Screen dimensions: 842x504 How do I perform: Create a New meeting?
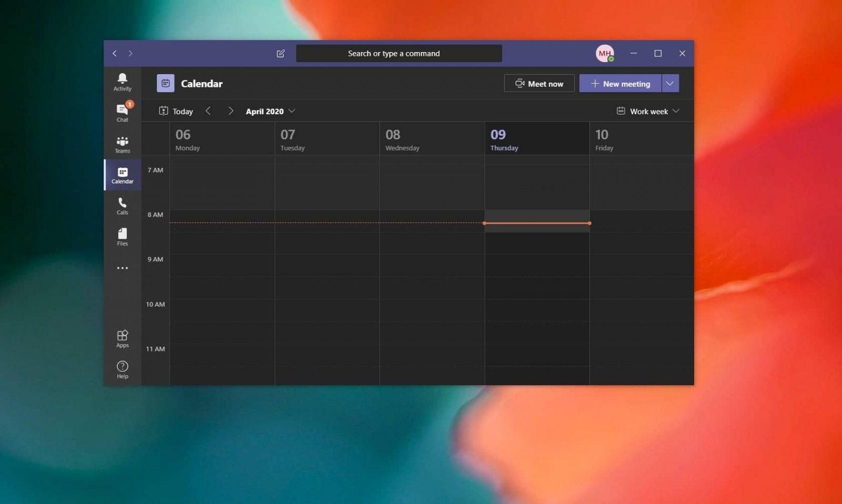pyautogui.click(x=620, y=83)
